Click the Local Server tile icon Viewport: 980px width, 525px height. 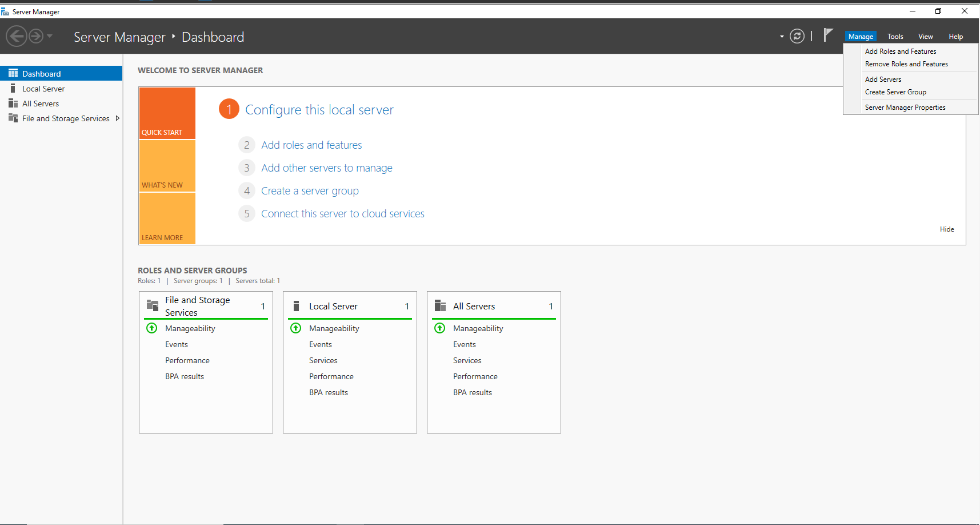(296, 306)
